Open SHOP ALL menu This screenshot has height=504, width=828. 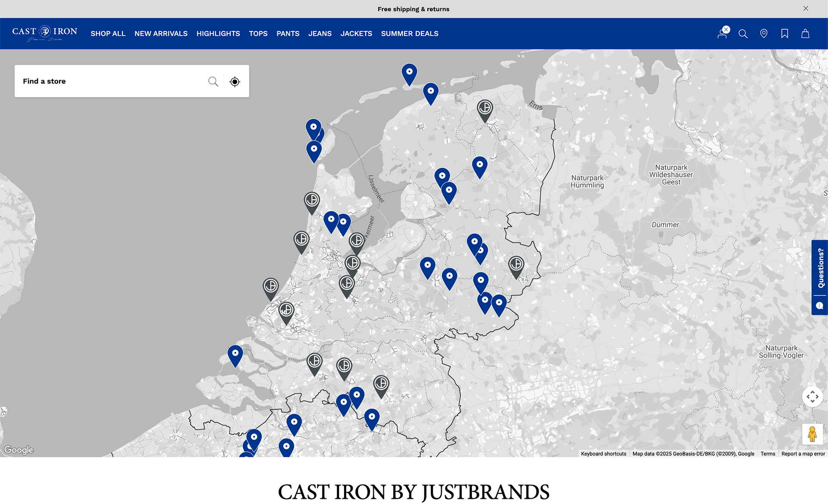[108, 34]
